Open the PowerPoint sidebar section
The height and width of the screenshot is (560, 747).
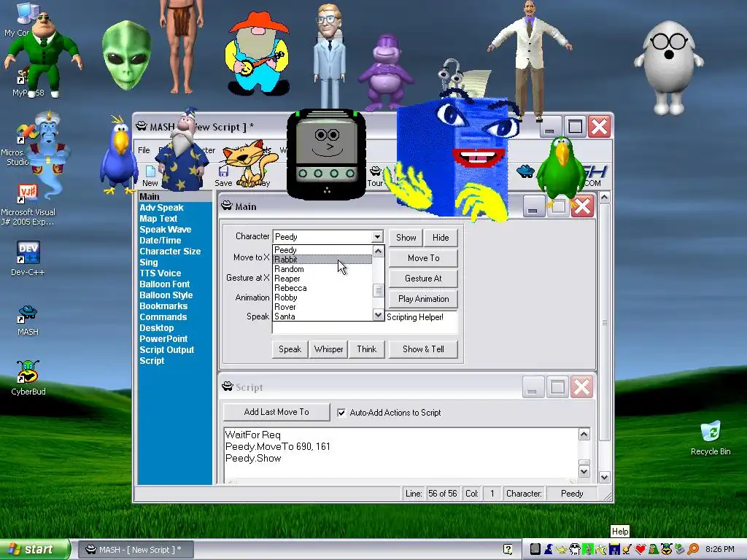(x=163, y=339)
